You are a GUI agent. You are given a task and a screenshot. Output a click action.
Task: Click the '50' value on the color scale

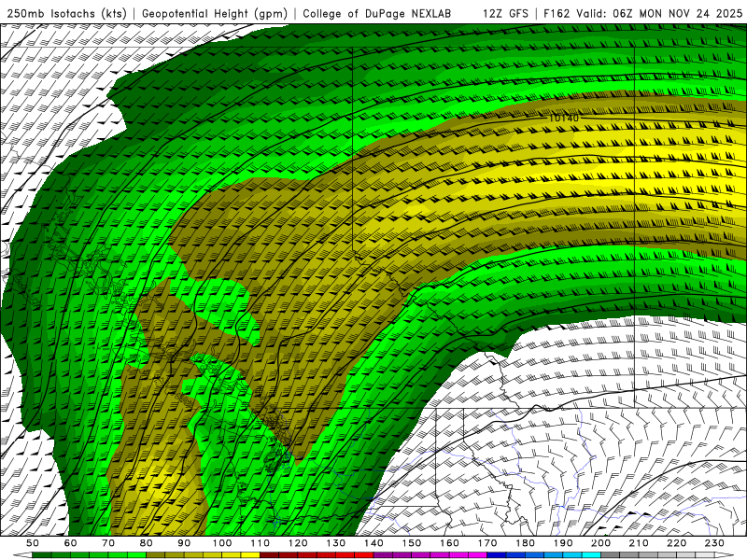(x=33, y=543)
